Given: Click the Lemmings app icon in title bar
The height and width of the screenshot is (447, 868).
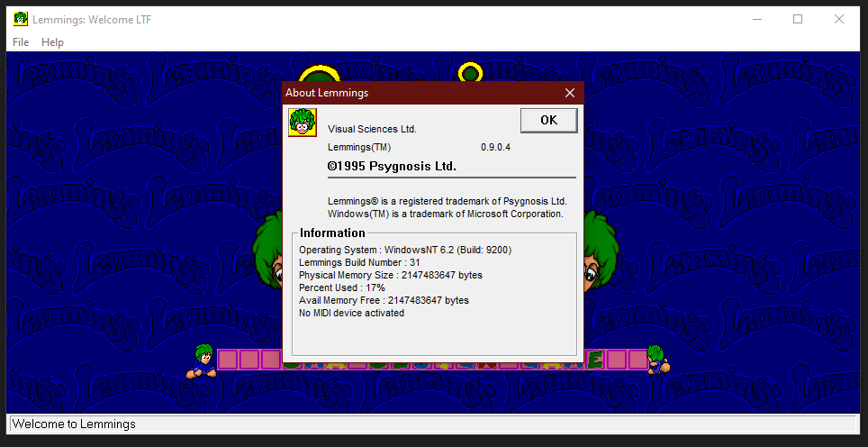Looking at the screenshot, I should [21, 19].
